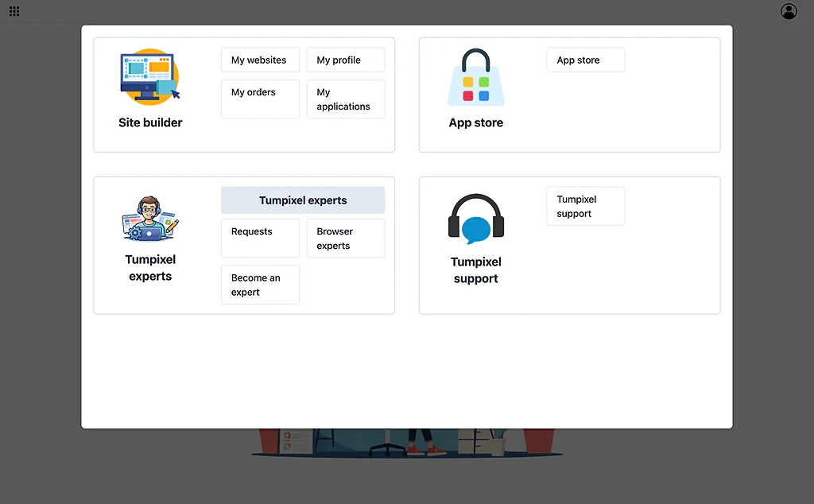Open My applications
The width and height of the screenshot is (814, 504).
[346, 99]
